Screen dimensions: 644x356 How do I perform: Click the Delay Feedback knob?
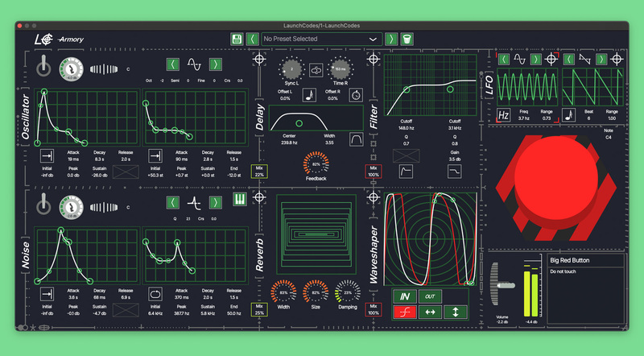click(x=316, y=165)
